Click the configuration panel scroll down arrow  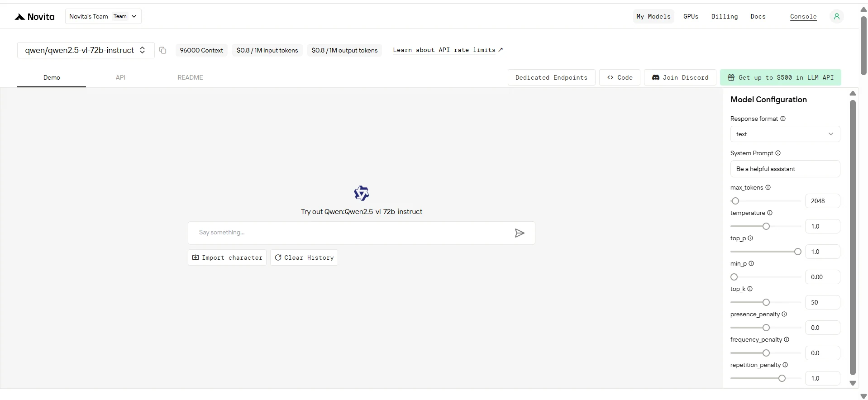pos(853,383)
